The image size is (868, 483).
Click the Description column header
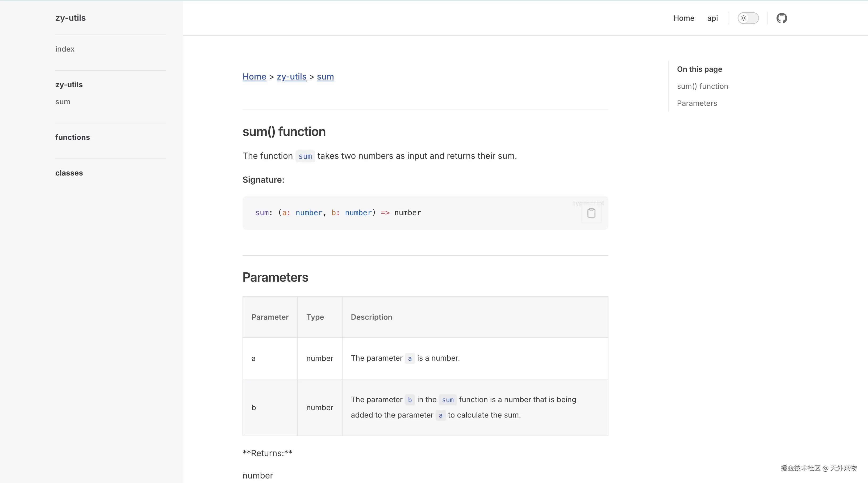(371, 317)
